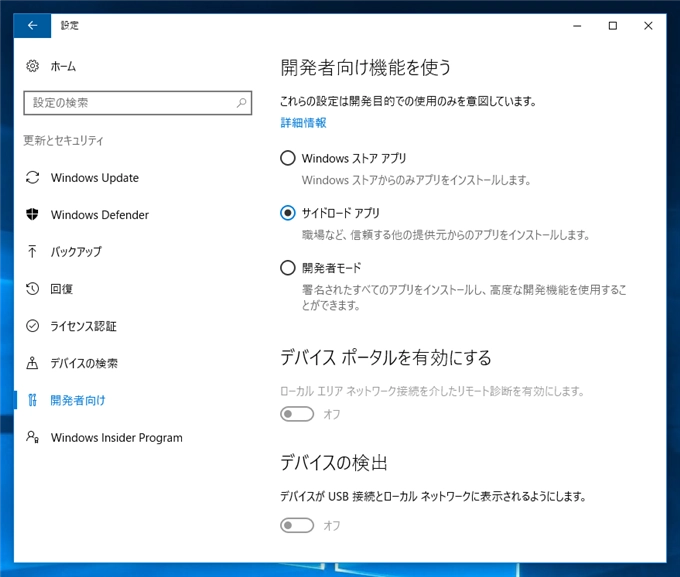Screen dimensions: 680x577
Task: Click the magnifier icon in search box
Action: 241,103
